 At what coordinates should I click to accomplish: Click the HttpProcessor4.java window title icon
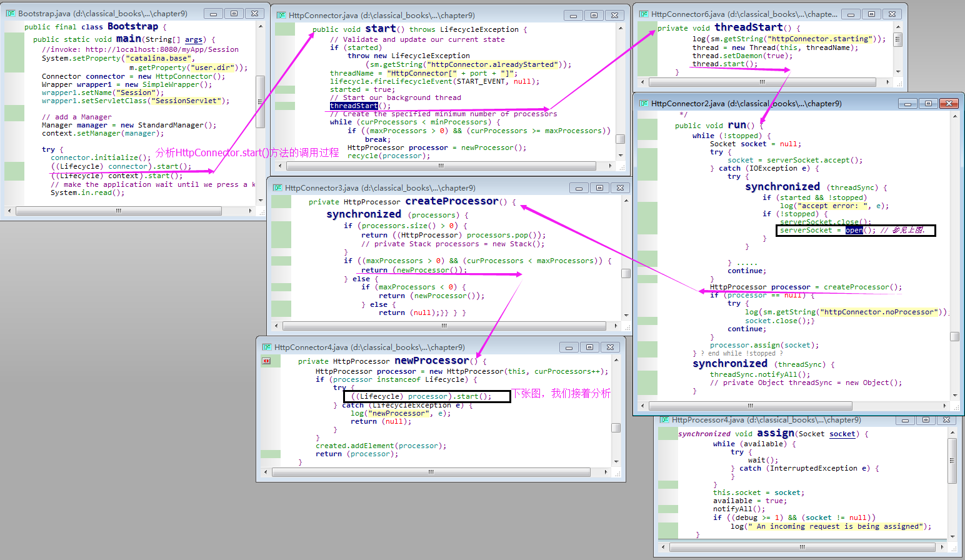coord(664,420)
